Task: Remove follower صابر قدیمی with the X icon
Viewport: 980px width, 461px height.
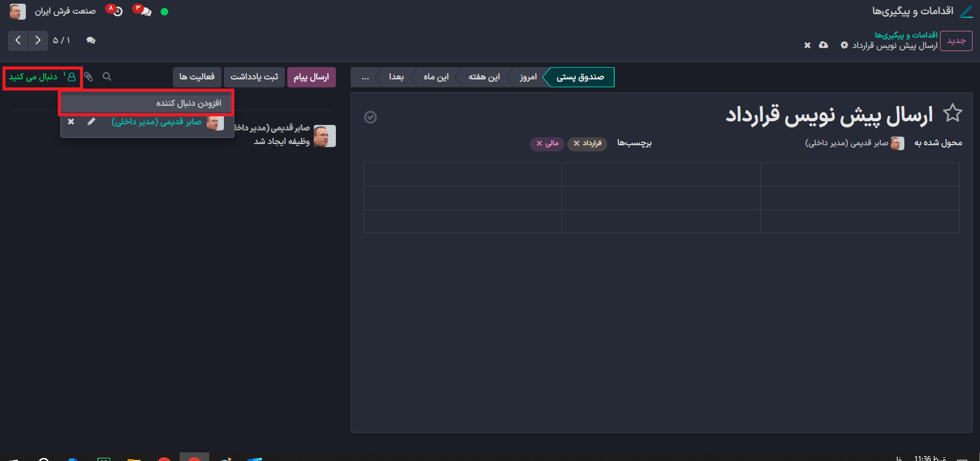Action: coord(71,122)
